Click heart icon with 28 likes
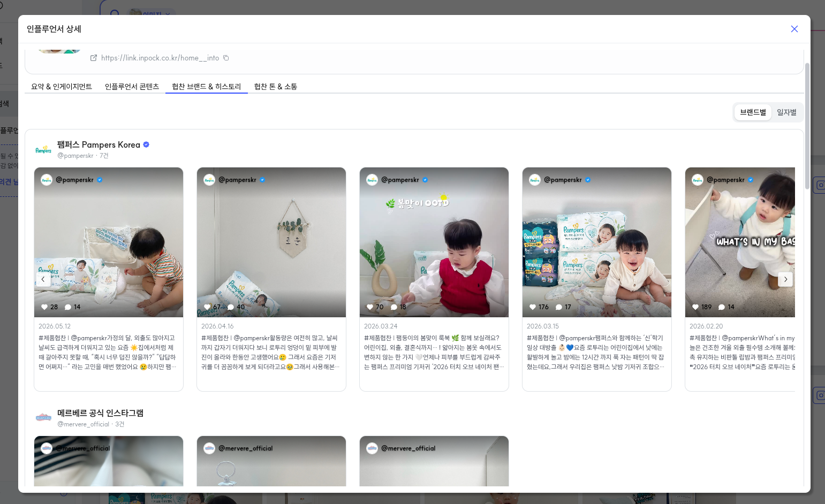The width and height of the screenshot is (825, 504). (x=45, y=307)
